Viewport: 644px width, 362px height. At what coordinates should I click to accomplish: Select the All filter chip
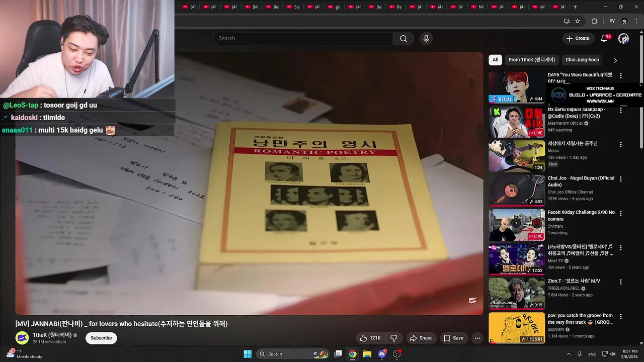point(495,60)
